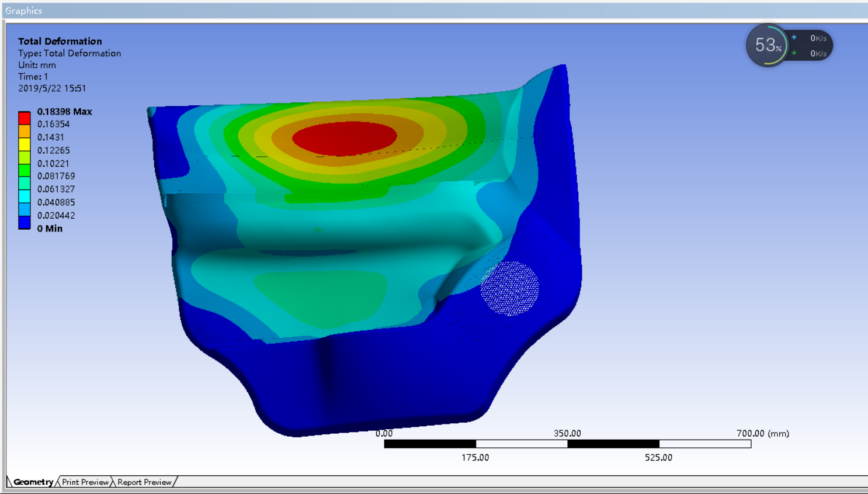Click the '2019/5/22 15:51' timestamp
This screenshot has height=494, width=868.
[x=52, y=88]
